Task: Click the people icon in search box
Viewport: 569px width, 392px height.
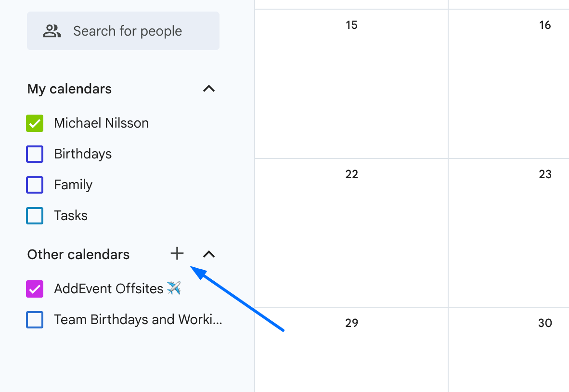Action: (x=52, y=31)
